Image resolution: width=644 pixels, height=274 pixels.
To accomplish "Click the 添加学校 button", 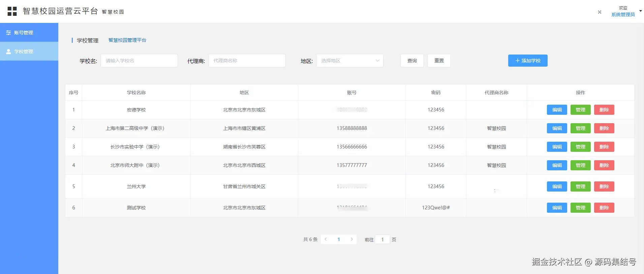I will 528,61.
